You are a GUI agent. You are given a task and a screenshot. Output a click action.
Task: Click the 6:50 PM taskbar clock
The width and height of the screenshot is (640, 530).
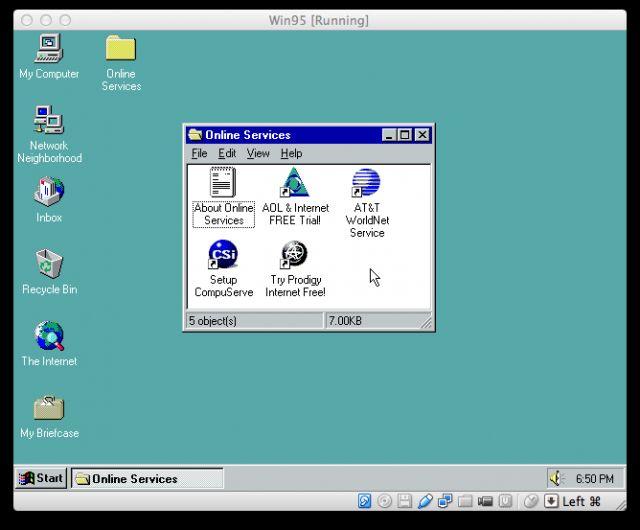coord(594,479)
